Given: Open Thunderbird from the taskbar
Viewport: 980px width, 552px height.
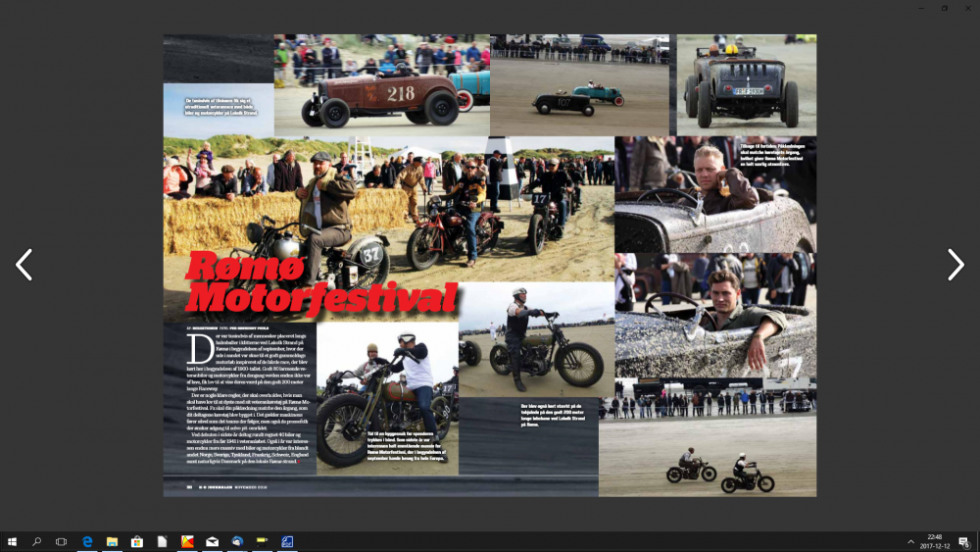Looking at the screenshot, I should click(x=237, y=541).
